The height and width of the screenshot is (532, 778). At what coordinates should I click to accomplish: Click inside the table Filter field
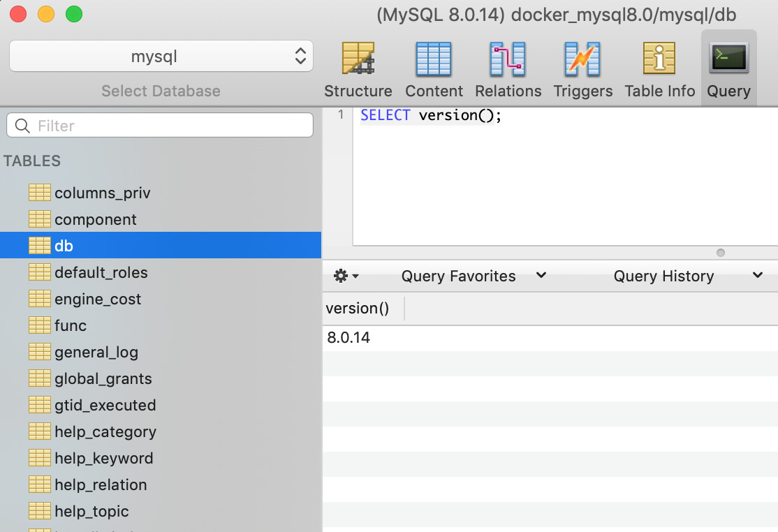pos(140,124)
